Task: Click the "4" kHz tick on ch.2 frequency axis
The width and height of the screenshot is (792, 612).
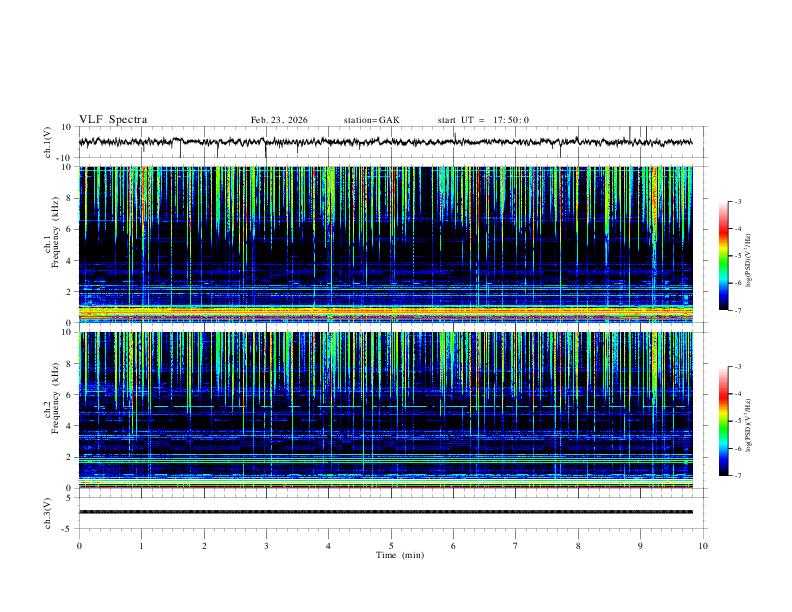Action: pyautogui.click(x=69, y=426)
